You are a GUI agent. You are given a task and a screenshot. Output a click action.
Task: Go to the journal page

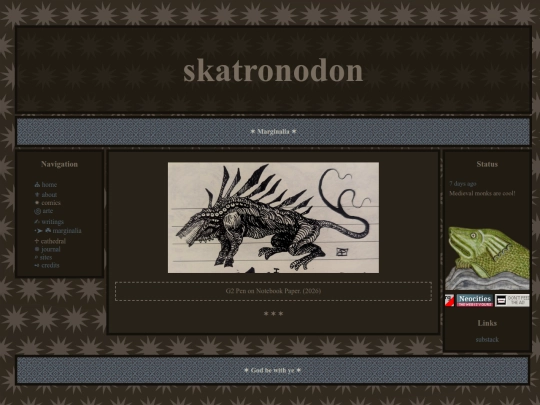pyautogui.click(x=51, y=249)
